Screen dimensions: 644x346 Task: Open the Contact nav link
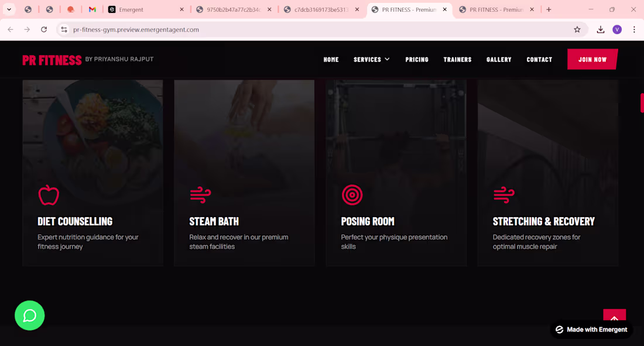point(539,60)
